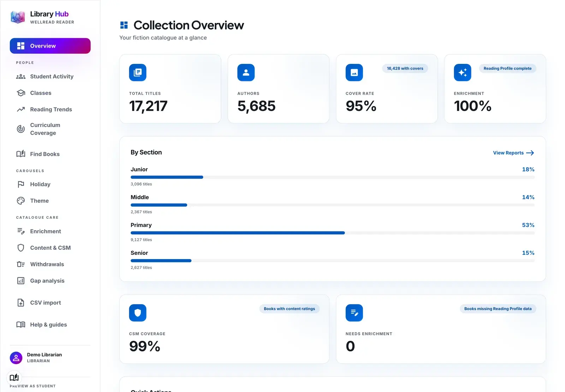Click the Middle 14% percentage
Viewport: 565px width, 392px height.
tap(528, 197)
